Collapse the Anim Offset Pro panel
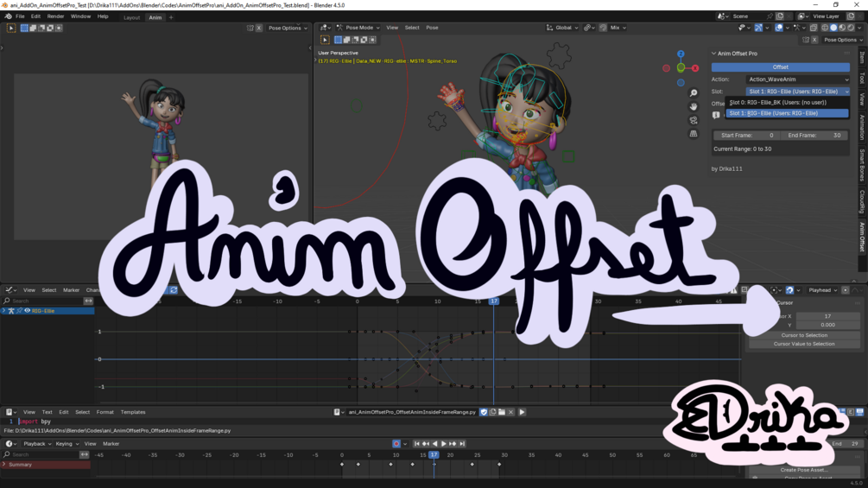Image resolution: width=868 pixels, height=488 pixels. click(x=713, y=54)
